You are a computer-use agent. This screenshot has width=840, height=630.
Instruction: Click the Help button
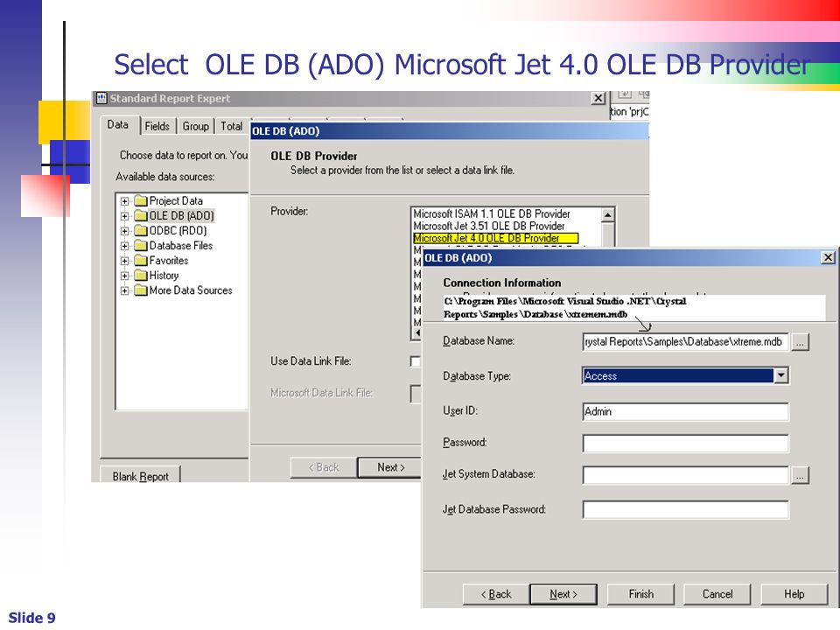coord(794,594)
